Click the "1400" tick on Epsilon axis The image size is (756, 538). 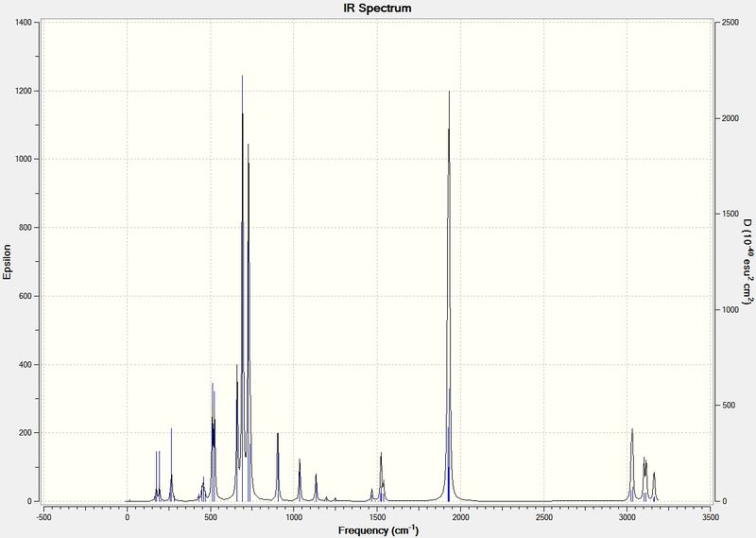click(25, 22)
